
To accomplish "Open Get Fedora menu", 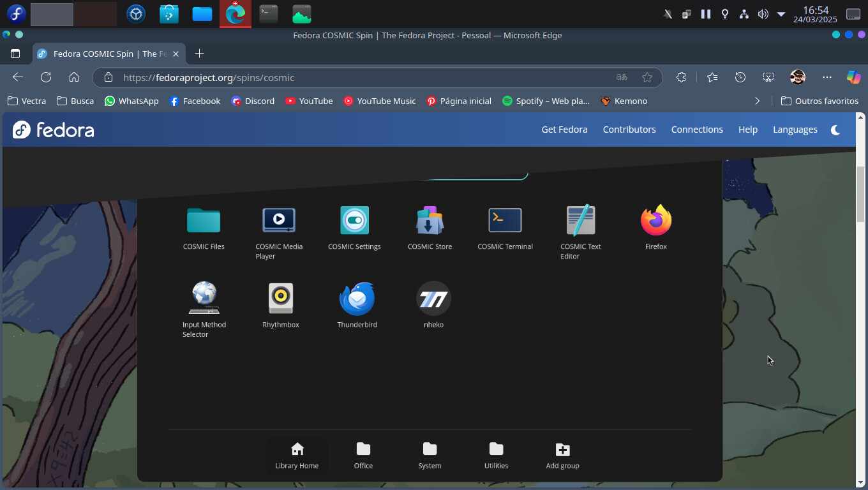I will coord(564,130).
